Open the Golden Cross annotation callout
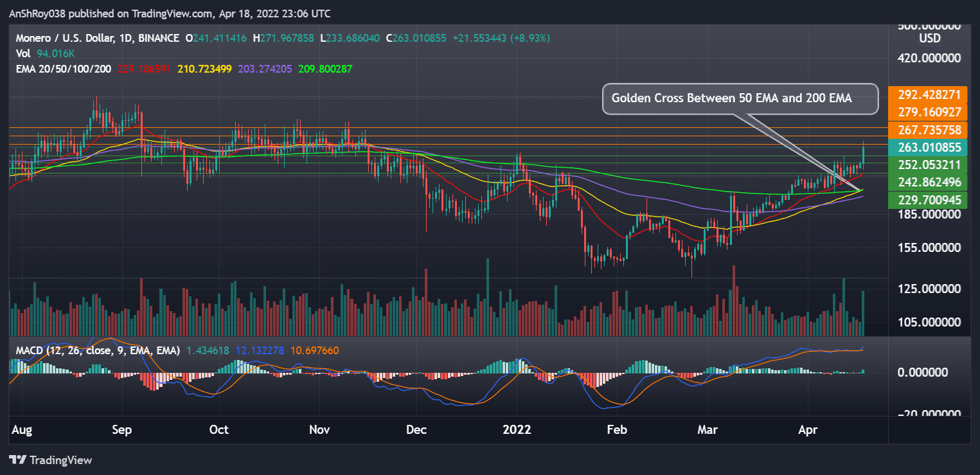 (x=740, y=98)
